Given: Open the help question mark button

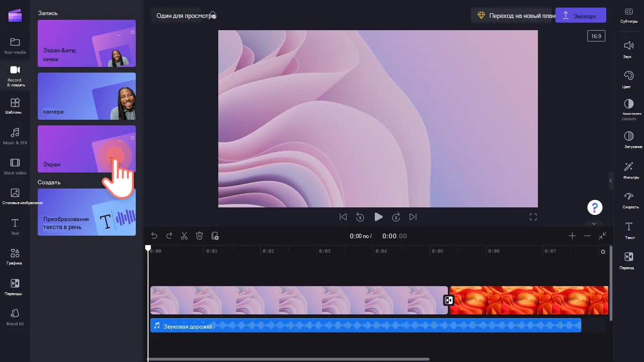Looking at the screenshot, I should (x=595, y=207).
